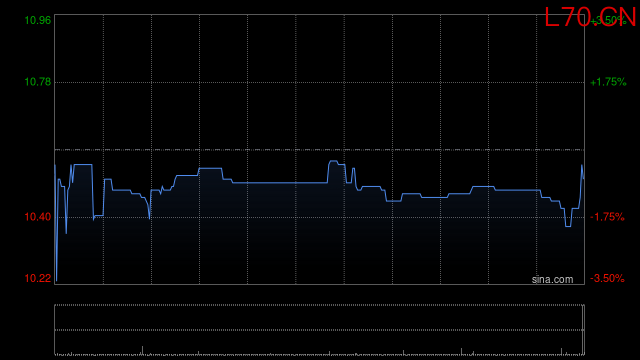Click the 10.40 price label
Viewport: 640px width, 360px height.
point(38,217)
